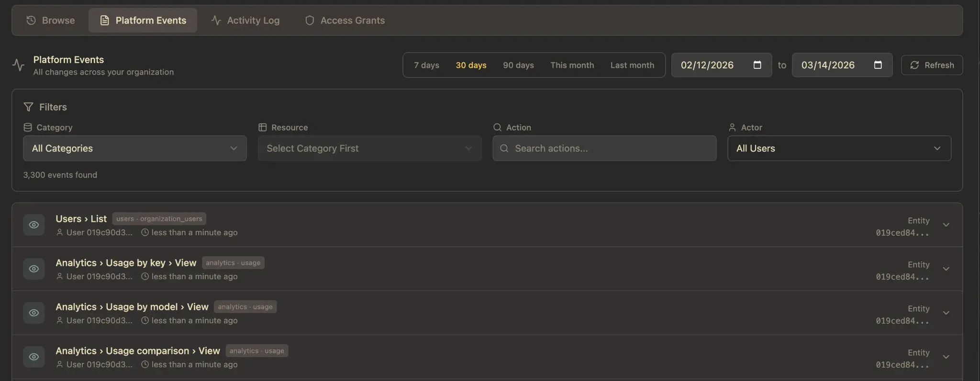Click Analytics › Usage comparison › View title
Screen dimensions: 980x381
click(x=138, y=351)
